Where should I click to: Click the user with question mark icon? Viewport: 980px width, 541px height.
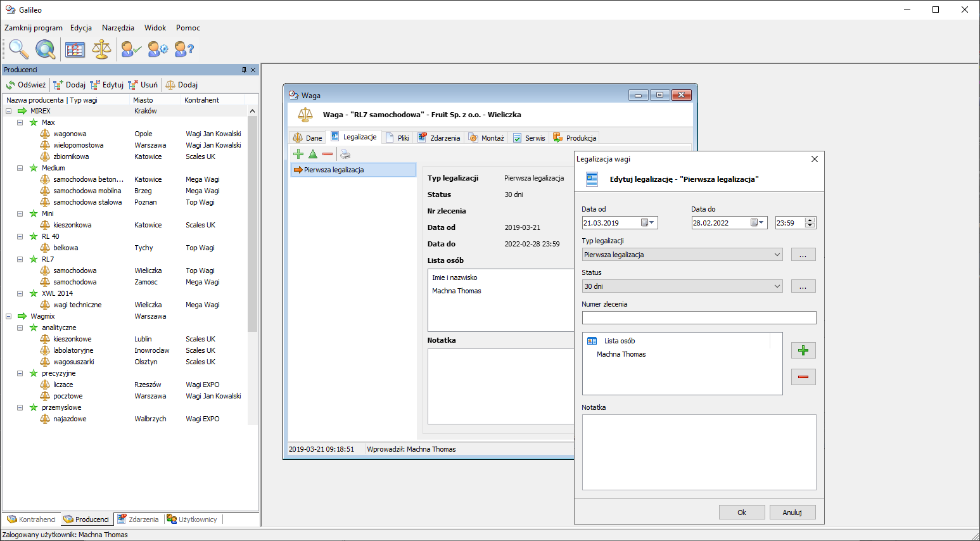(x=184, y=49)
